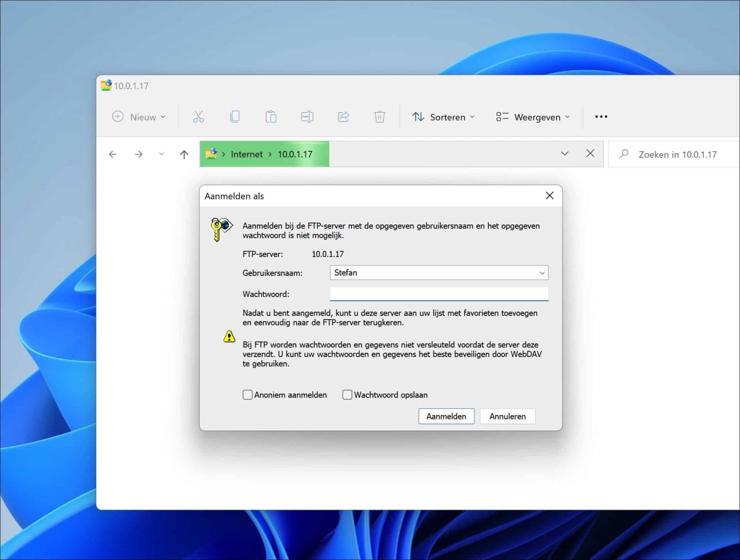Image resolution: width=740 pixels, height=560 pixels.
Task: Click the Delete trash icon
Action: 380,117
